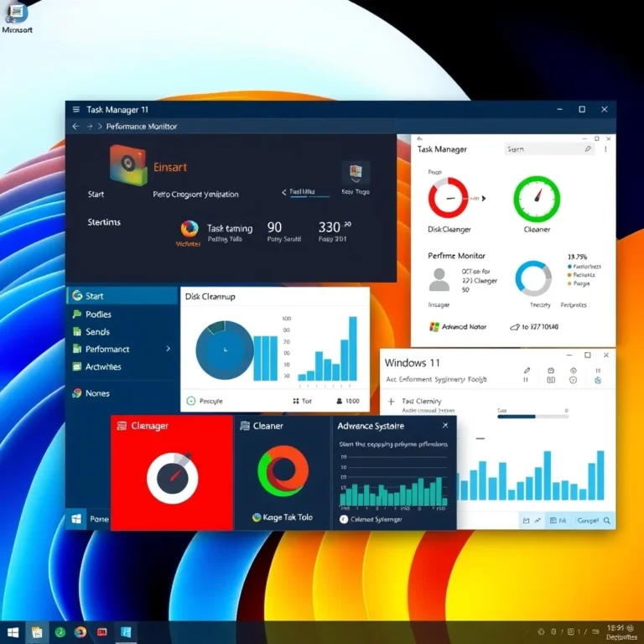The width and height of the screenshot is (644, 644).
Task: Open the red-green ring icon in Cleaner tile
Action: [x=283, y=474]
